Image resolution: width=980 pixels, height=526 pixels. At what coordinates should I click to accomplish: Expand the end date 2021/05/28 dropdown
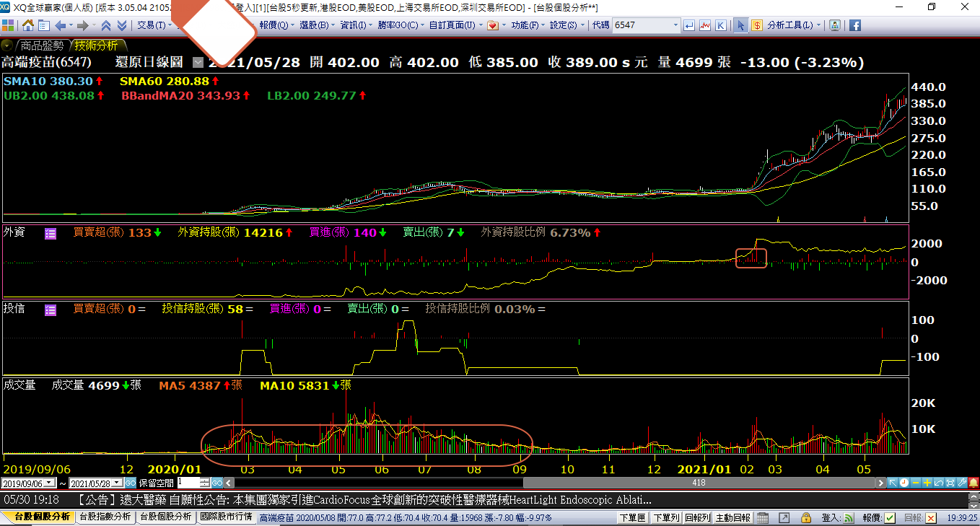click(118, 483)
